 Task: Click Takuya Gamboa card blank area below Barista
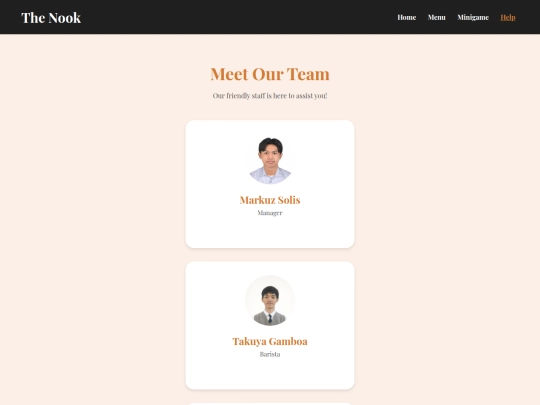[x=270, y=374]
